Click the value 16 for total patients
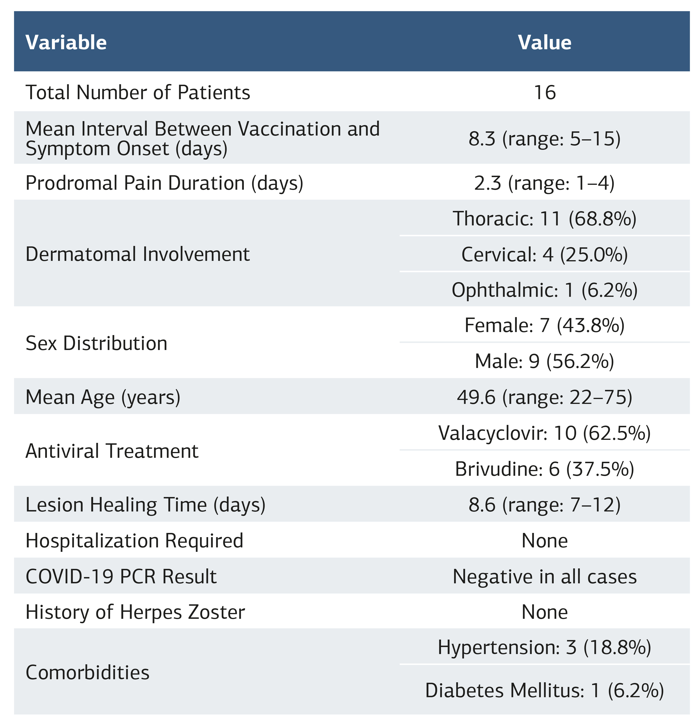Screen dimensions: 700x728 [544, 92]
